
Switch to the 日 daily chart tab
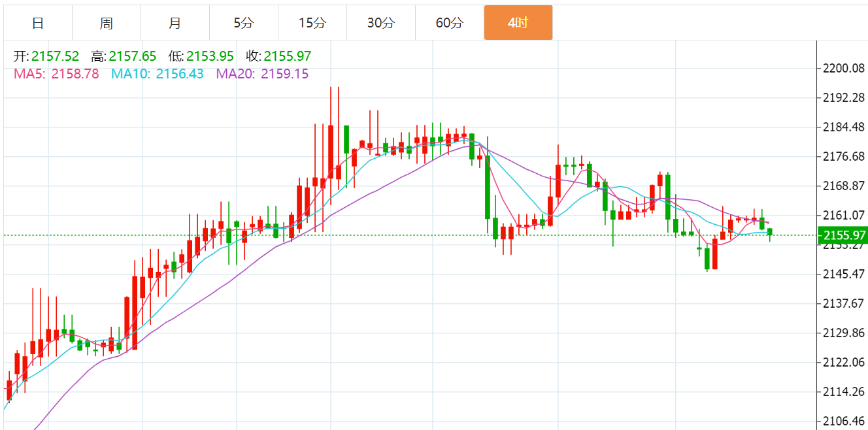(x=38, y=23)
